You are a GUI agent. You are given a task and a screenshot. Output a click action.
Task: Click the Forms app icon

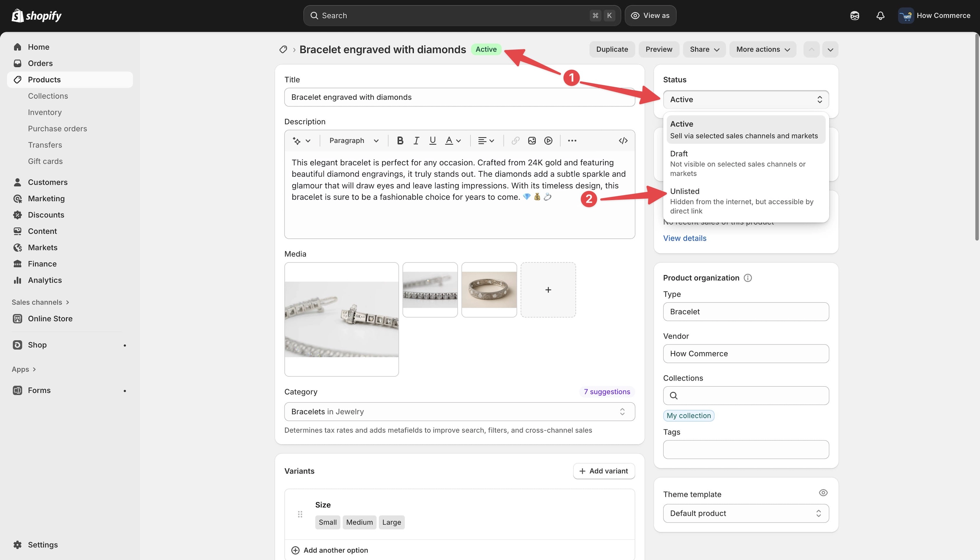17,390
